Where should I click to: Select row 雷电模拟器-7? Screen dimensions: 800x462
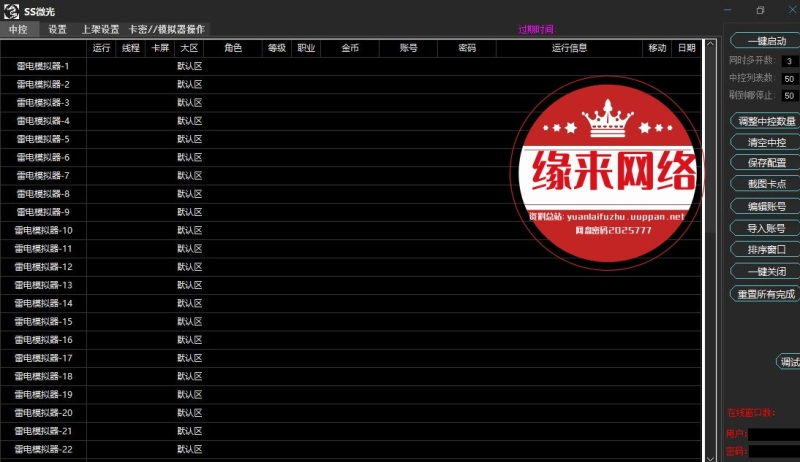click(x=351, y=175)
